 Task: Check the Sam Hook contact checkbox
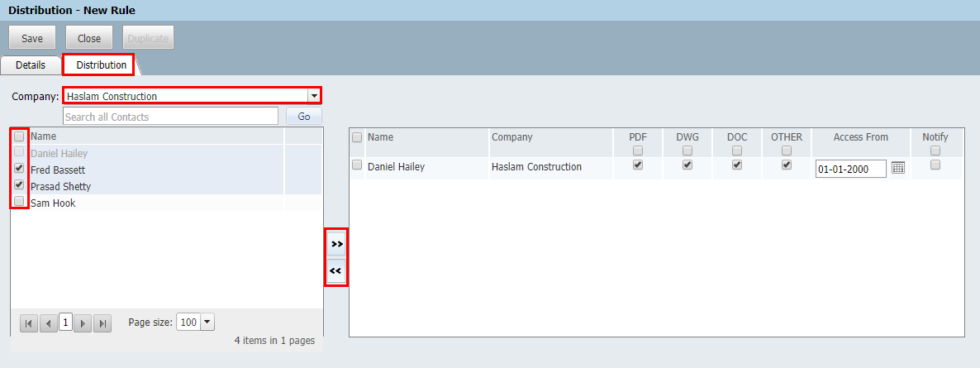[19, 201]
